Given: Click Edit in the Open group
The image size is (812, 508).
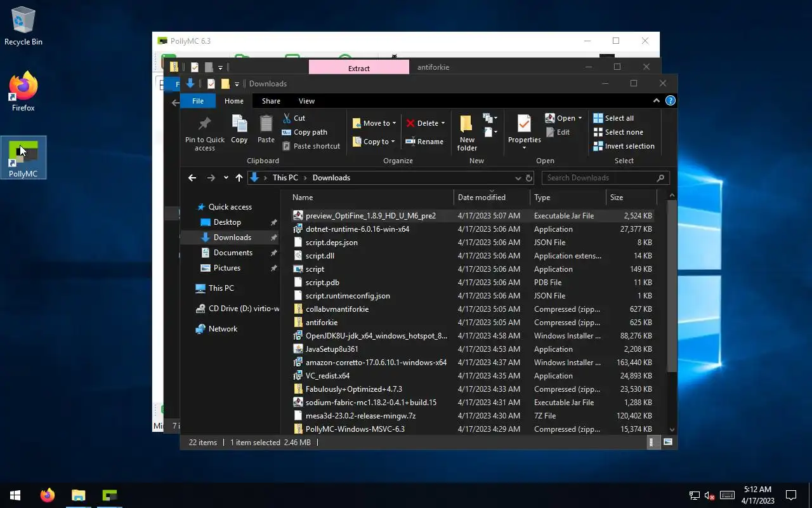Looking at the screenshot, I should [558, 132].
